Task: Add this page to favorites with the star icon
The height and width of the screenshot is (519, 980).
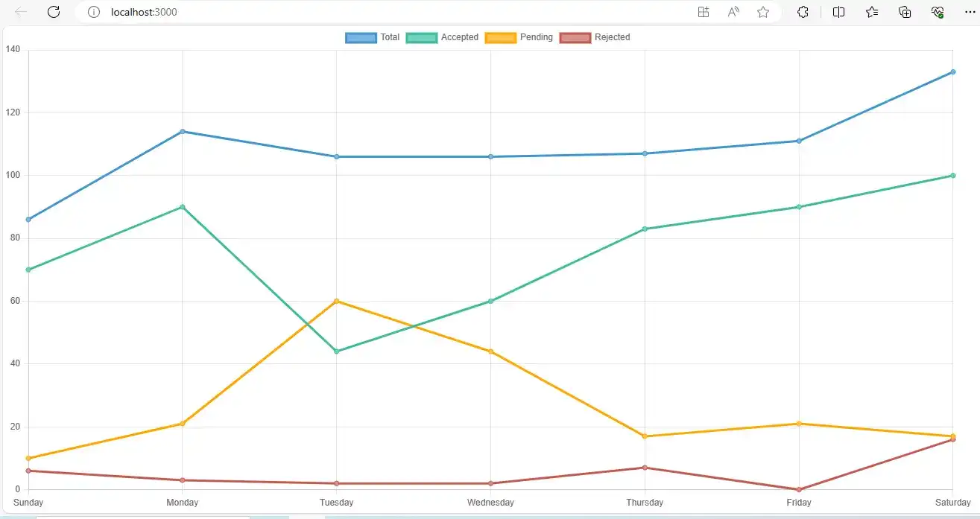Action: 762,12
